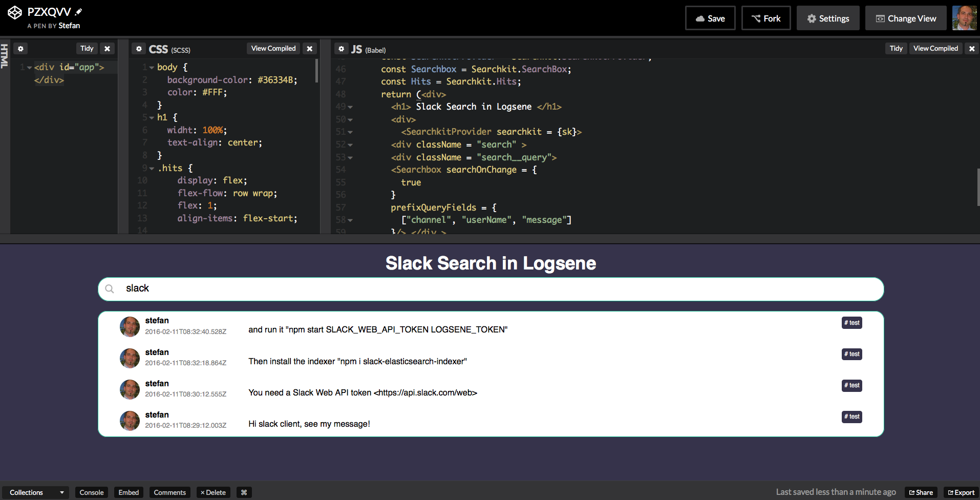Click test tag on install indexer message
Screen dimensions: 980x500
pos(852,354)
